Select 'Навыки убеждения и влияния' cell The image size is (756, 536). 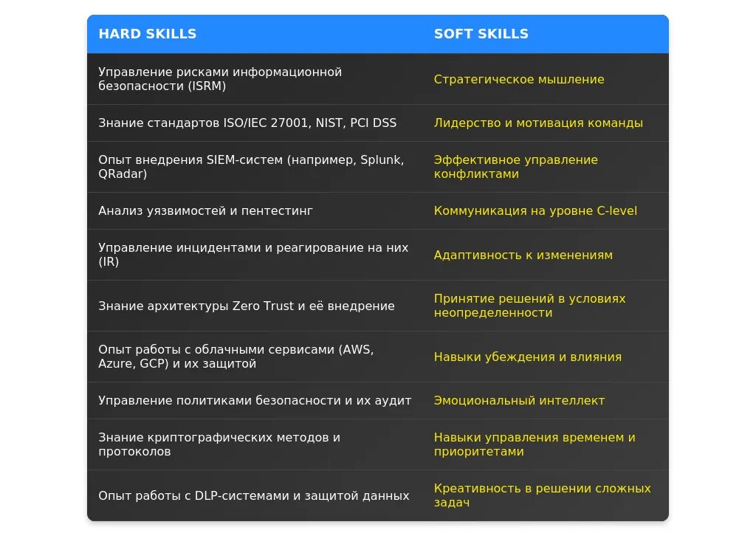coord(546,357)
